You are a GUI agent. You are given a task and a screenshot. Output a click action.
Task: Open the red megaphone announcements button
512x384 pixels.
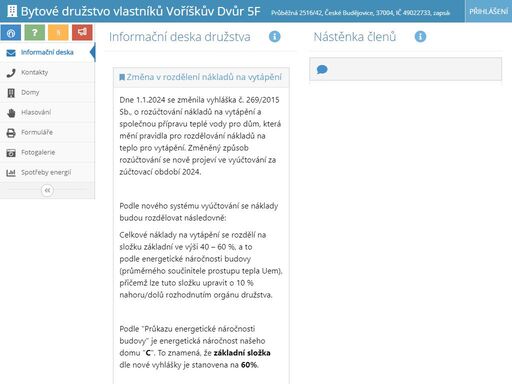coord(82,33)
